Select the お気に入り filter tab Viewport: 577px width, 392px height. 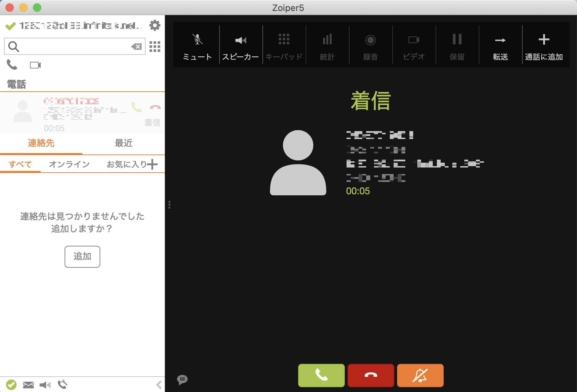(x=127, y=164)
